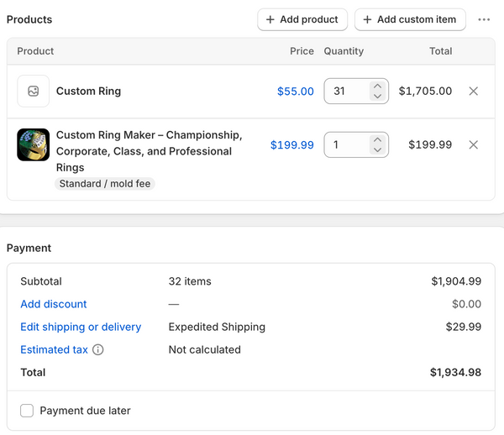Open Custom Ring Maker product thumbnail
504x435 pixels.
click(x=33, y=144)
